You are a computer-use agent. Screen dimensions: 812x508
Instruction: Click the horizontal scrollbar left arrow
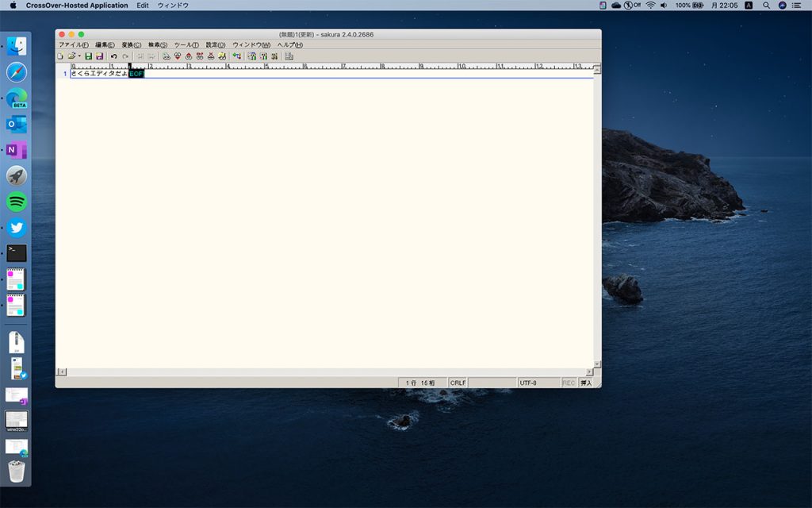[x=62, y=371]
